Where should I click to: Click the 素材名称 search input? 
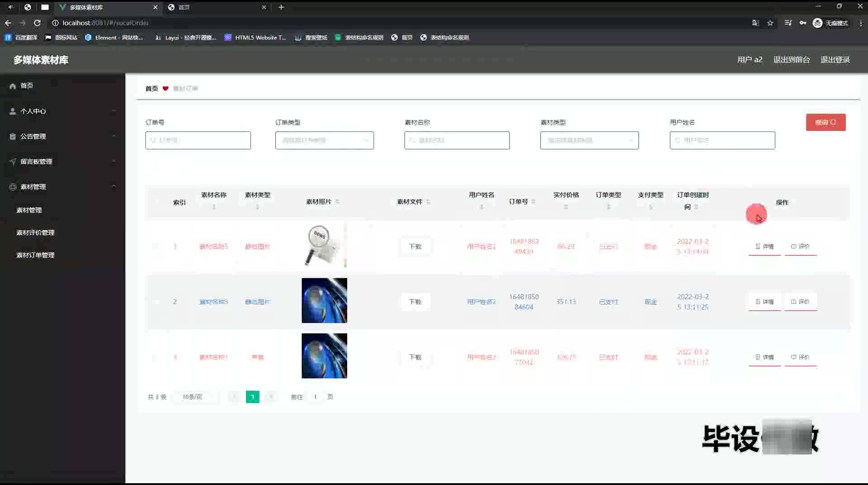(457, 140)
